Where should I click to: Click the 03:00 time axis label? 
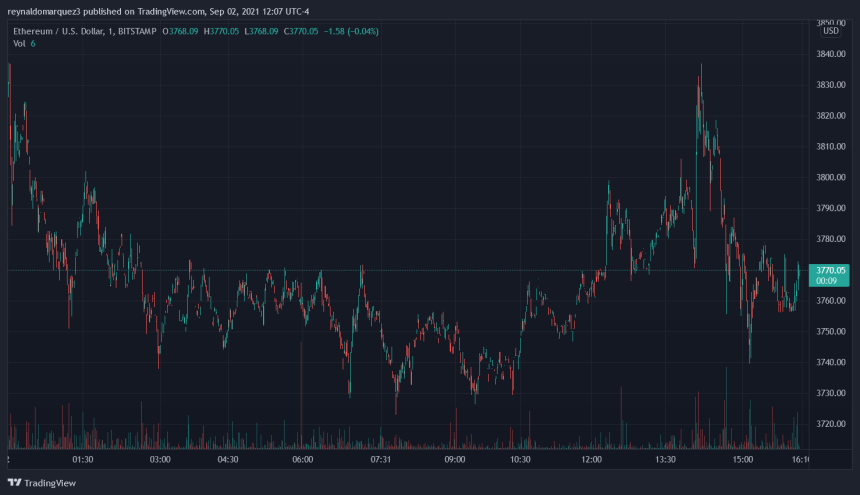[160, 459]
